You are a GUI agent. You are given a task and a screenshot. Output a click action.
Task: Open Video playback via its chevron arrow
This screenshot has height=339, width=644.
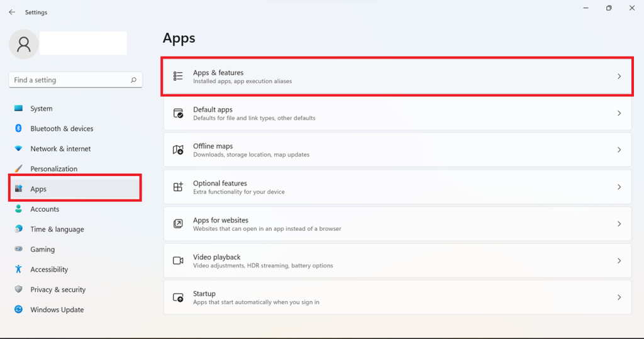(619, 261)
